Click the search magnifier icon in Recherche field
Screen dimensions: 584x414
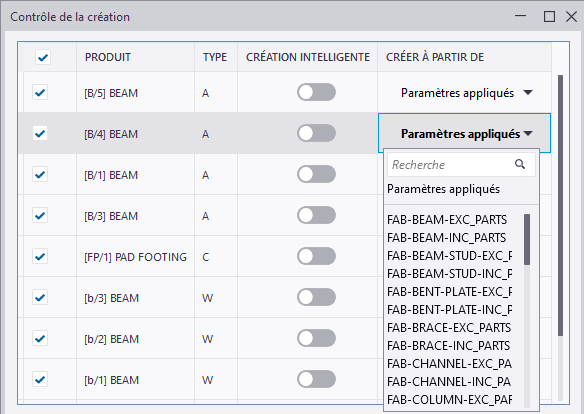tap(520, 164)
